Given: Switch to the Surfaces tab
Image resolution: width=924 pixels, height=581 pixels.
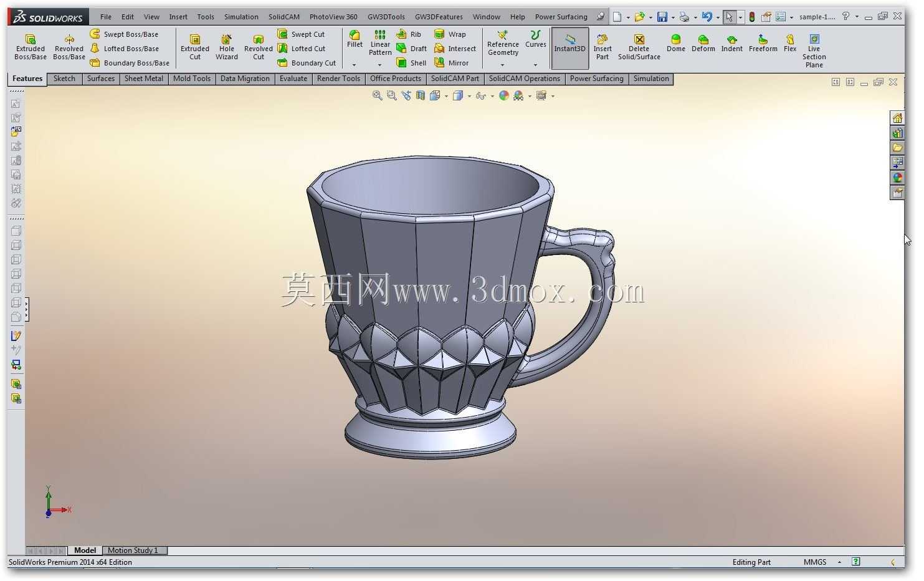Looking at the screenshot, I should 101,79.
